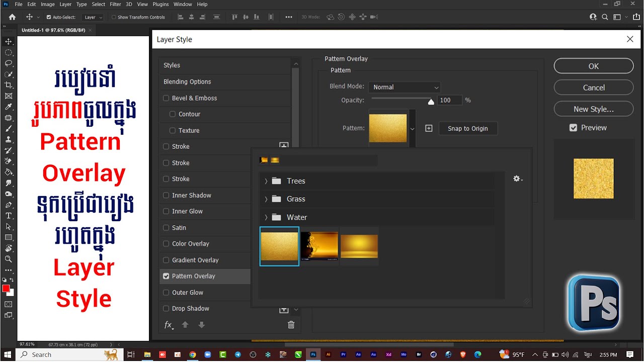This screenshot has height=362, width=644.
Task: Select the Path Selection arrow tool
Action: point(9,227)
